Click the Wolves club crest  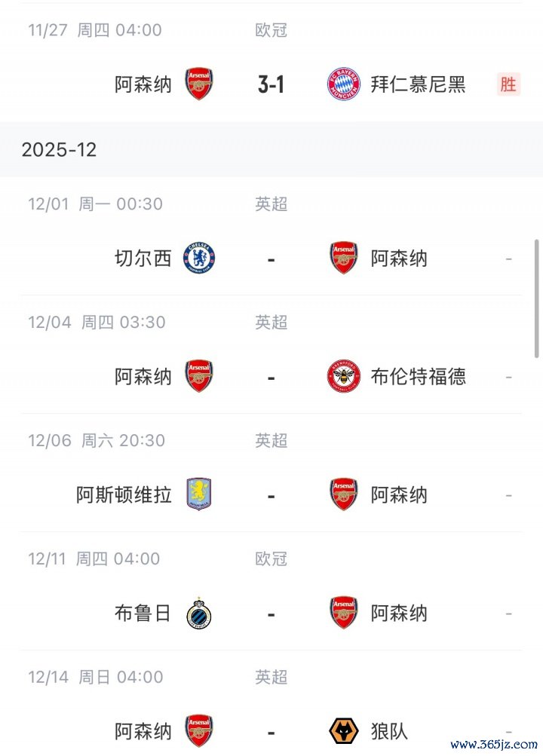(344, 731)
